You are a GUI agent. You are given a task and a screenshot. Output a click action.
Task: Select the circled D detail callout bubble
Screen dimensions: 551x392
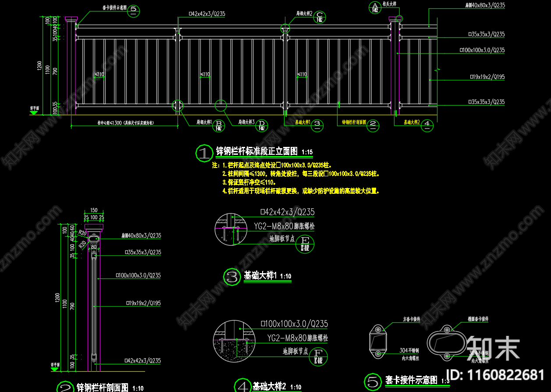click(262, 126)
